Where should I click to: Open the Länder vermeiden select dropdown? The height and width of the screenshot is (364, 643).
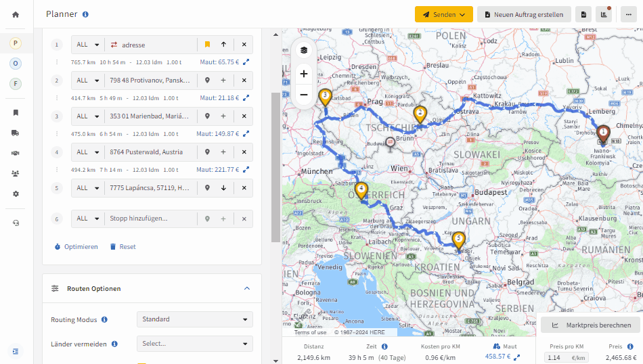tap(195, 344)
